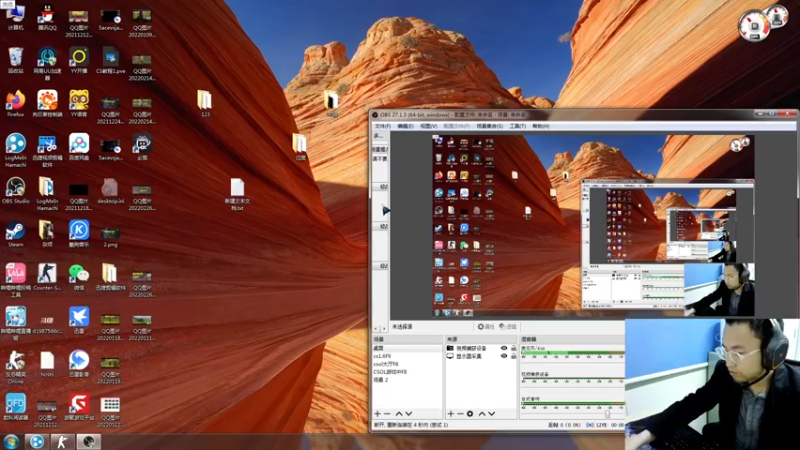Image resolution: width=800 pixels, height=450 pixels.
Task: Open the OBS Studio taskbar icon
Action: [x=89, y=442]
